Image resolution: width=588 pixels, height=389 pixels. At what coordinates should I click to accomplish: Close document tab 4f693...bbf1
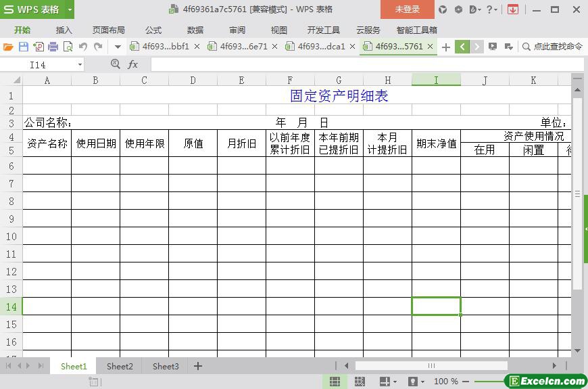coord(197,47)
